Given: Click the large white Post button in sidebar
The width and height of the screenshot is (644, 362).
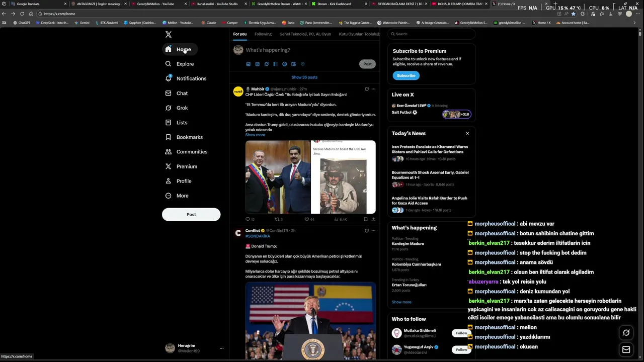Looking at the screenshot, I should [191, 214].
